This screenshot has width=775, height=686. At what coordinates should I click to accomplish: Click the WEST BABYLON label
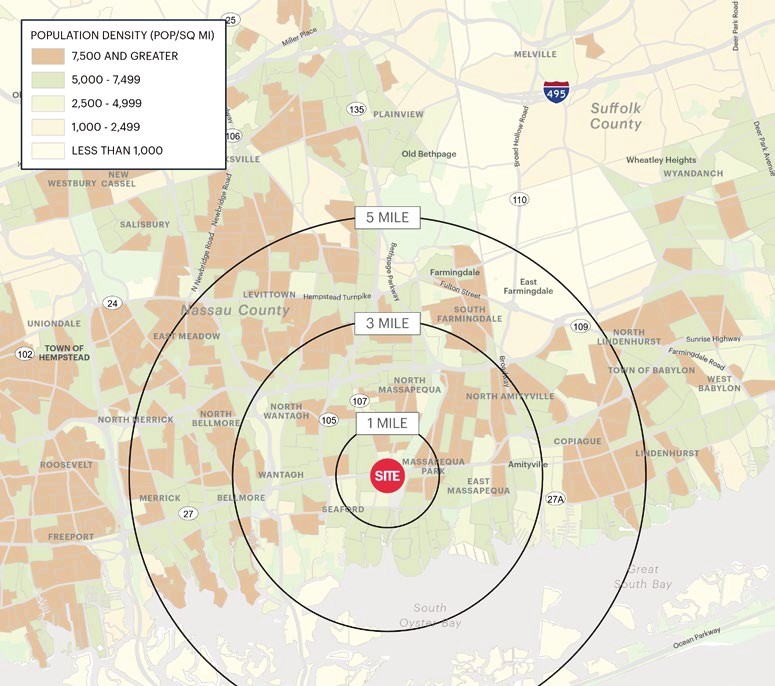tap(719, 384)
